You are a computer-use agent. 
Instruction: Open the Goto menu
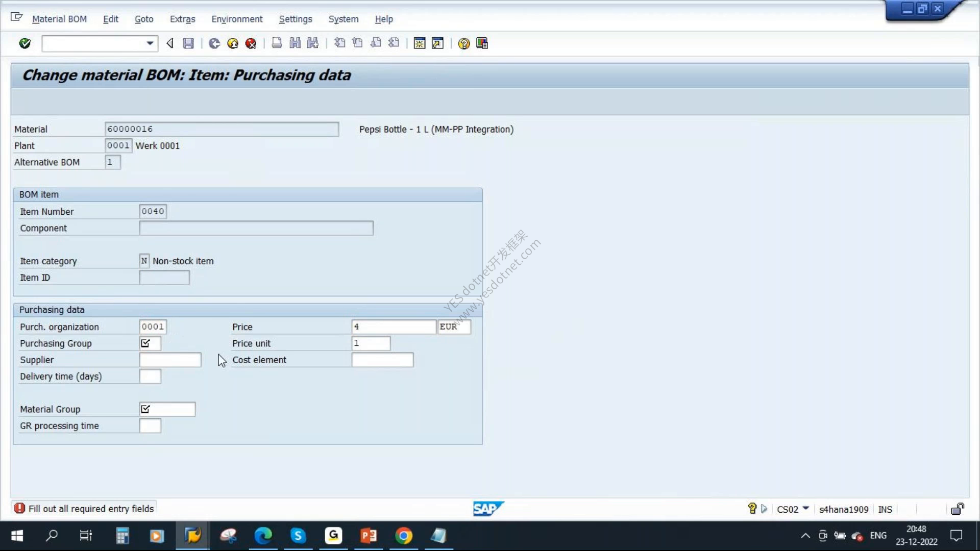tap(144, 19)
